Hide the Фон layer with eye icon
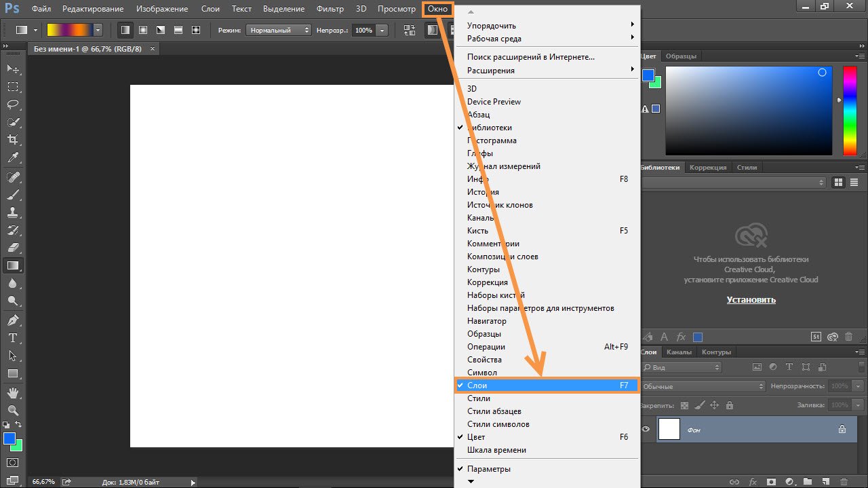The image size is (868, 488). (x=646, y=429)
